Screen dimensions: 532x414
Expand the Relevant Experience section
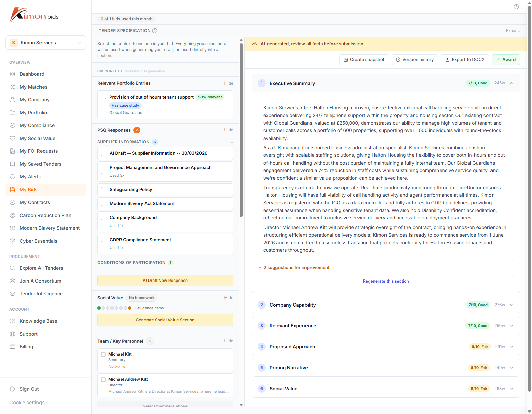coord(512,326)
